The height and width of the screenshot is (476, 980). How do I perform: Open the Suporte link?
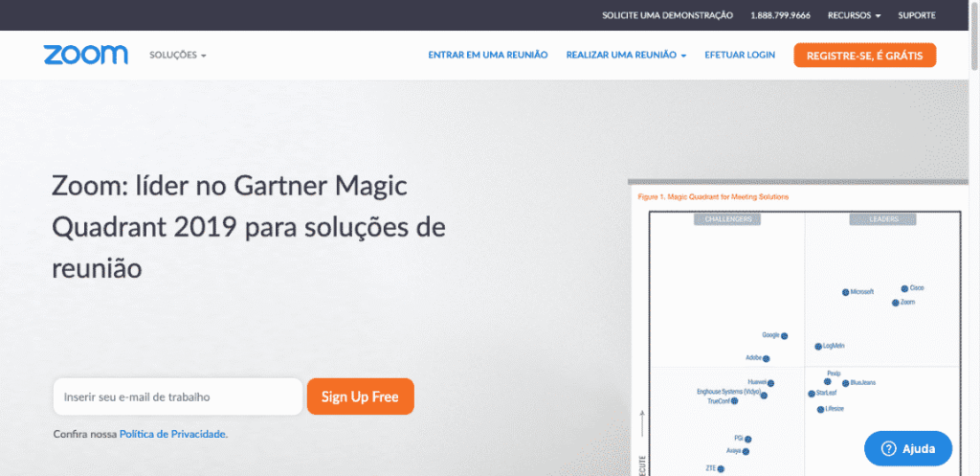[x=917, y=15]
